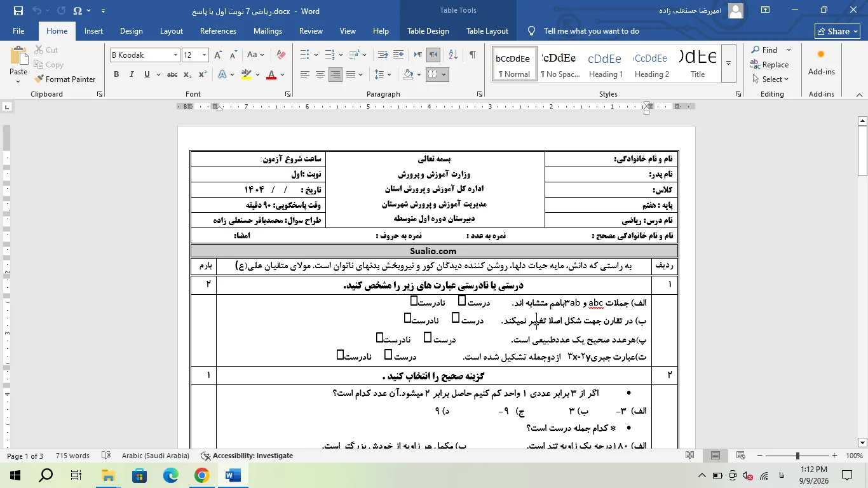The width and height of the screenshot is (868, 488).
Task: Apply Superscript formatting
Action: (202, 74)
